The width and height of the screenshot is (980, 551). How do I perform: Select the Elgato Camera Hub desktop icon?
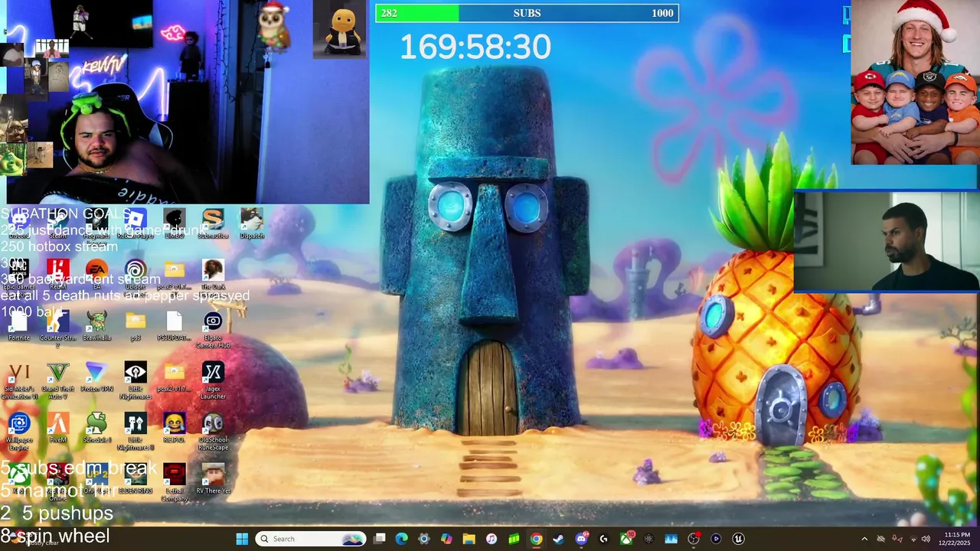[213, 329]
